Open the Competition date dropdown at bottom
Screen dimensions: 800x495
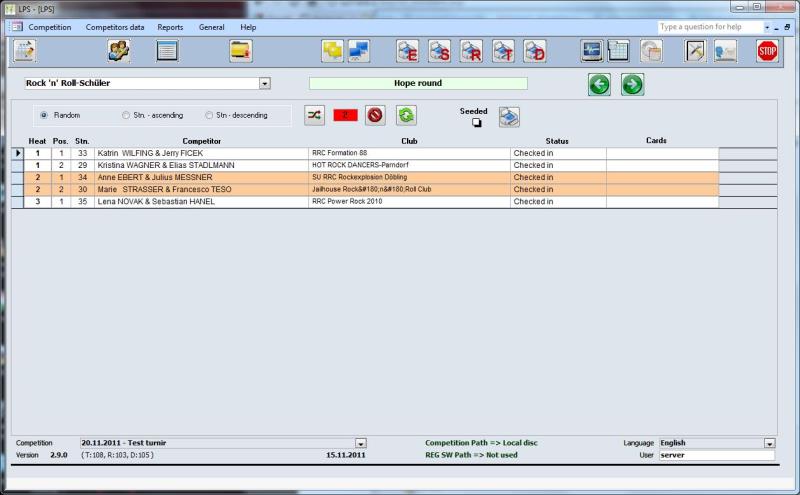pyautogui.click(x=361, y=443)
